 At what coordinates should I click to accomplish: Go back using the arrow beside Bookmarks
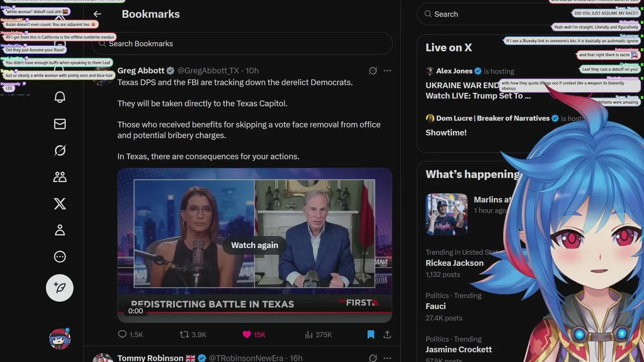click(x=98, y=14)
